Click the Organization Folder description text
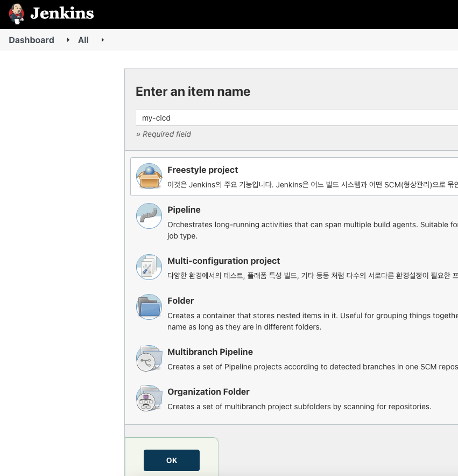The width and height of the screenshot is (458, 476). pyautogui.click(x=299, y=407)
